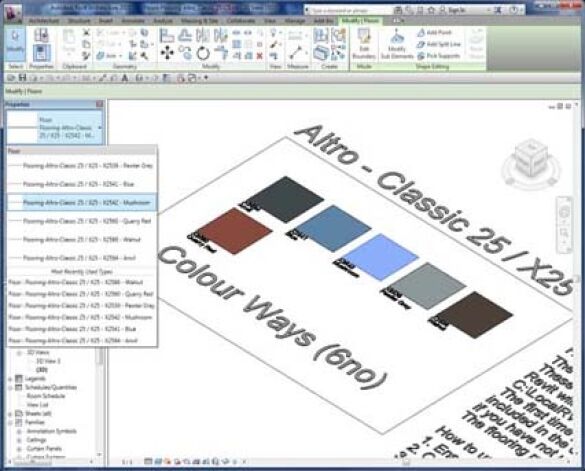Image resolution: width=585 pixels, height=471 pixels.
Task: Select Quarry Red flooring type in top list
Action: coord(82,221)
